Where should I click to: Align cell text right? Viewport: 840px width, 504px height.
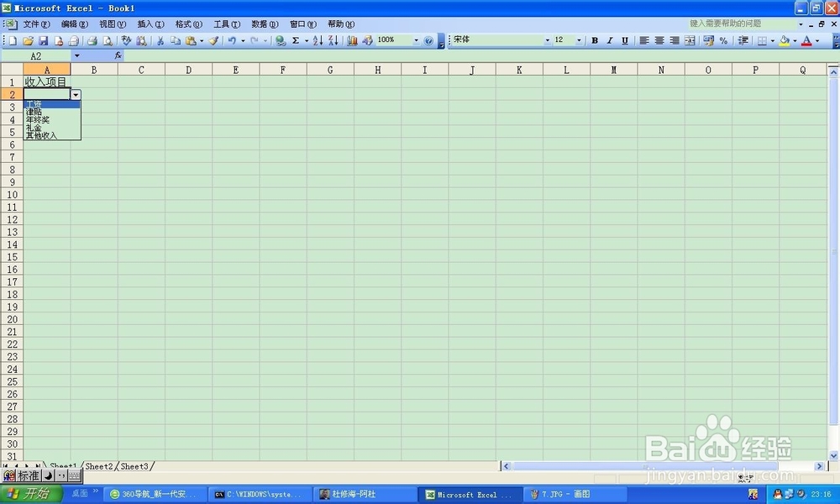[x=675, y=40]
